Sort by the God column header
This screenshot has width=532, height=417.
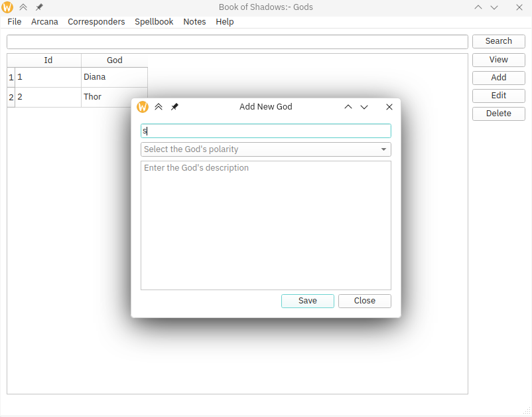(114, 60)
